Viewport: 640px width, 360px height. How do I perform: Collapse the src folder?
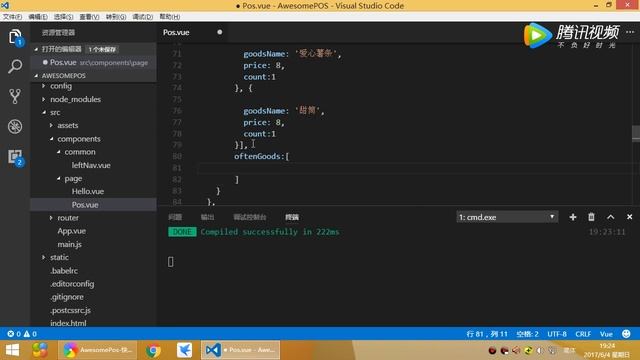pyautogui.click(x=44, y=112)
